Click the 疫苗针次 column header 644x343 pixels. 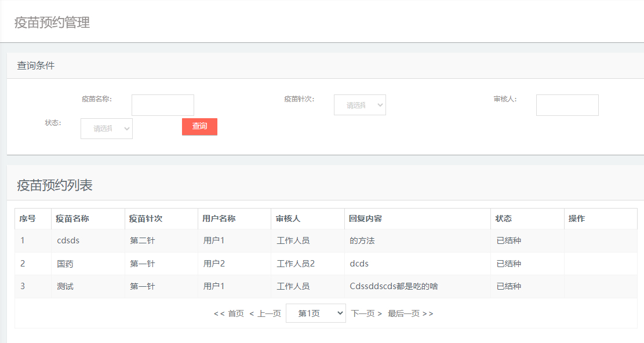click(x=146, y=218)
